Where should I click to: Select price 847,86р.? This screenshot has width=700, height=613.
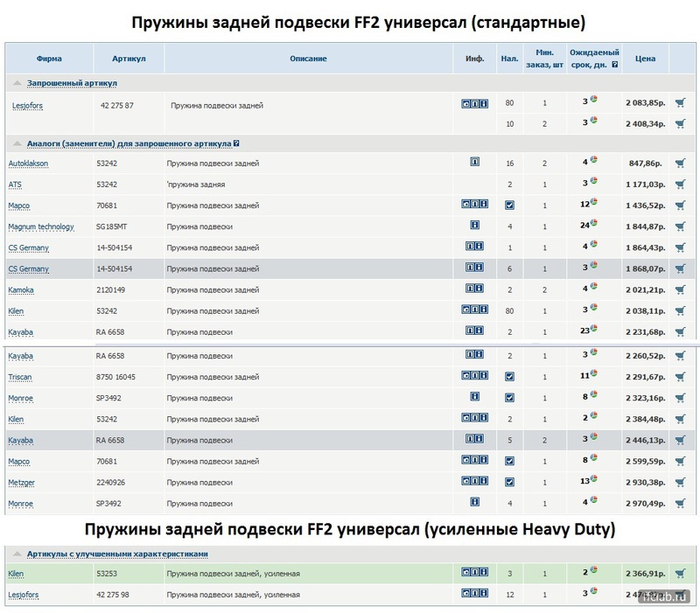click(645, 164)
